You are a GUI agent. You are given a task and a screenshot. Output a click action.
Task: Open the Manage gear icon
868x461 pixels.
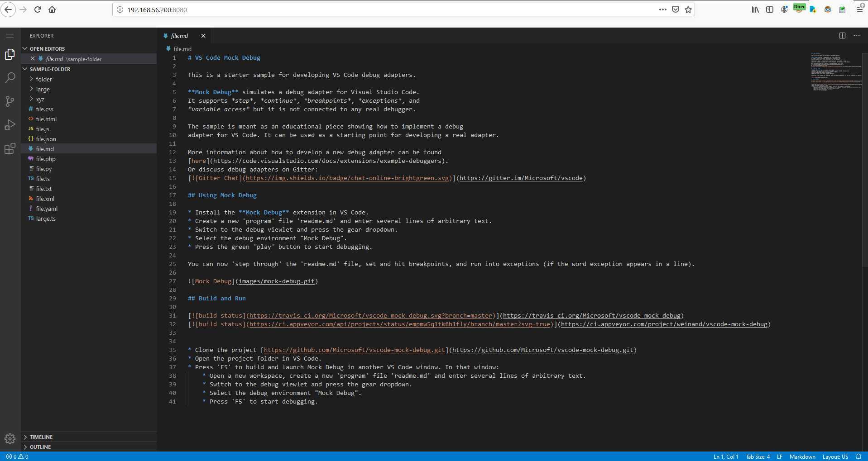(10, 438)
